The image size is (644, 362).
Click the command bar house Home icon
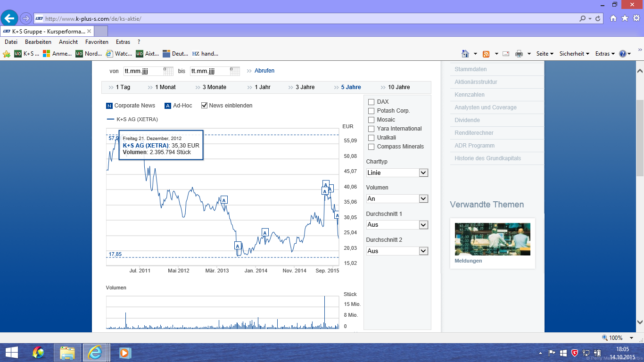coord(465,54)
